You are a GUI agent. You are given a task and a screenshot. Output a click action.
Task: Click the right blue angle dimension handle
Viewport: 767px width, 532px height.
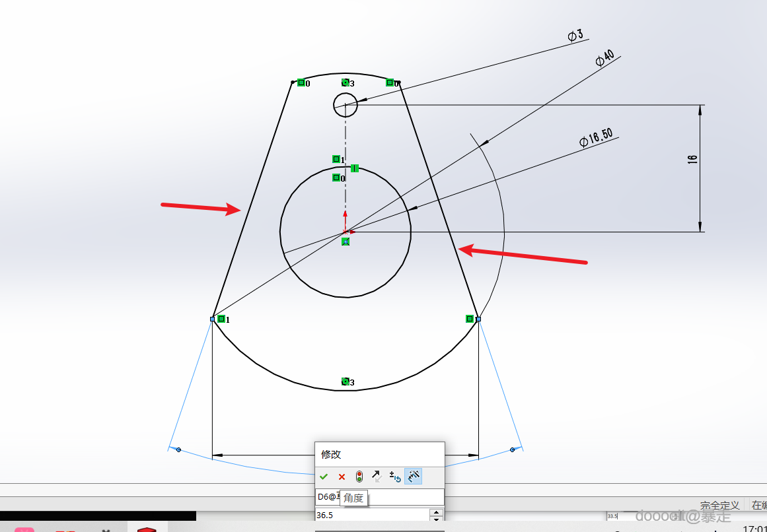point(512,449)
